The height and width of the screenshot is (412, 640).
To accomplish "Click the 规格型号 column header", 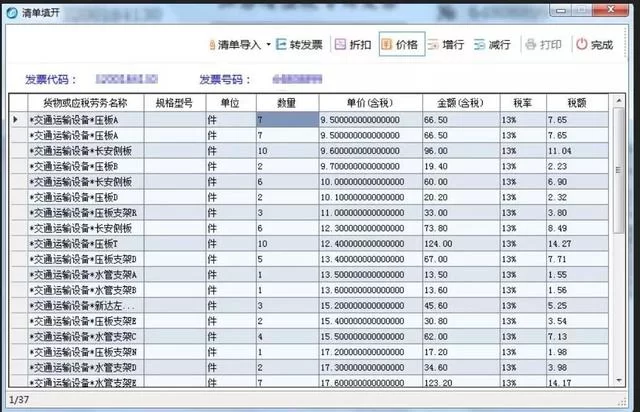I will 173,103.
